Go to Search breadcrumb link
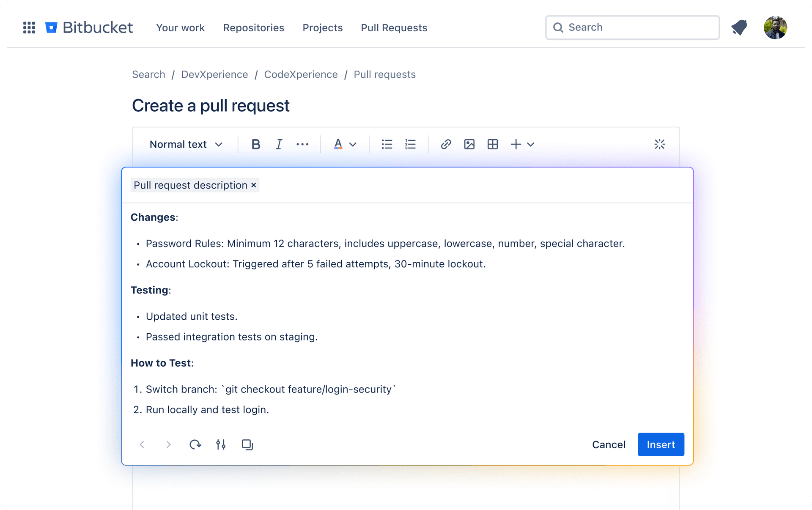The height and width of the screenshot is (510, 812). [x=148, y=74]
